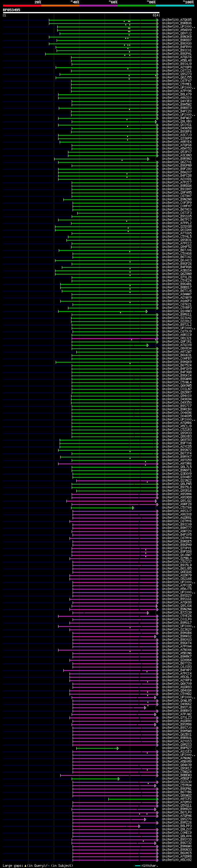Select the UniRef100_B6TLP0 label
The height and width of the screenshot is (868, 197).
click(x=176, y=812)
